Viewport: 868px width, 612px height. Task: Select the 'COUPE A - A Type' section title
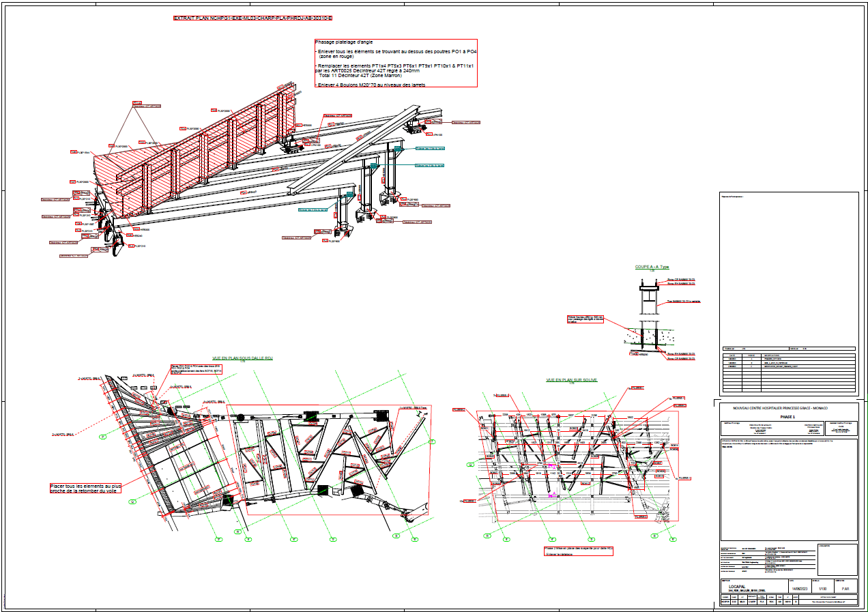tap(652, 267)
